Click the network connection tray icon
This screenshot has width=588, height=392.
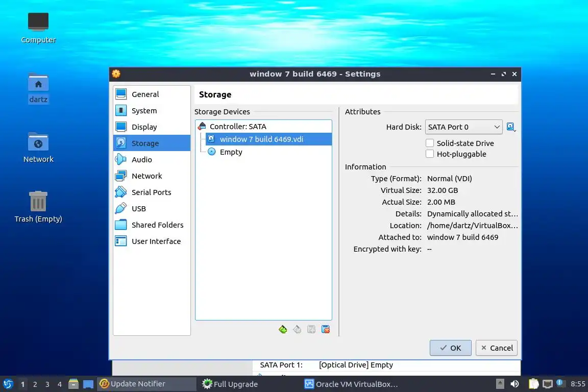548,384
